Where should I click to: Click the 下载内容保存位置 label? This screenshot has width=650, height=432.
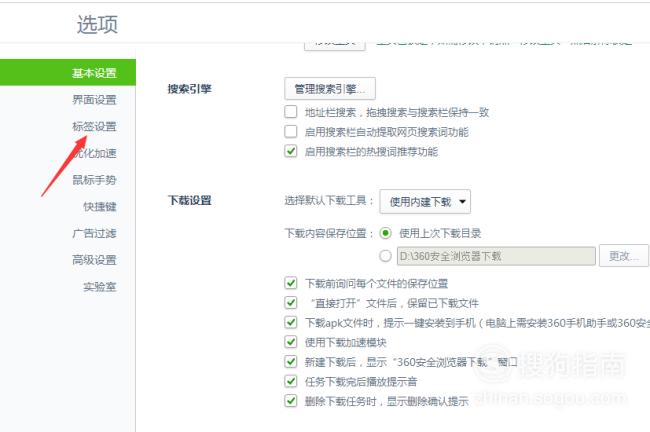click(x=329, y=233)
